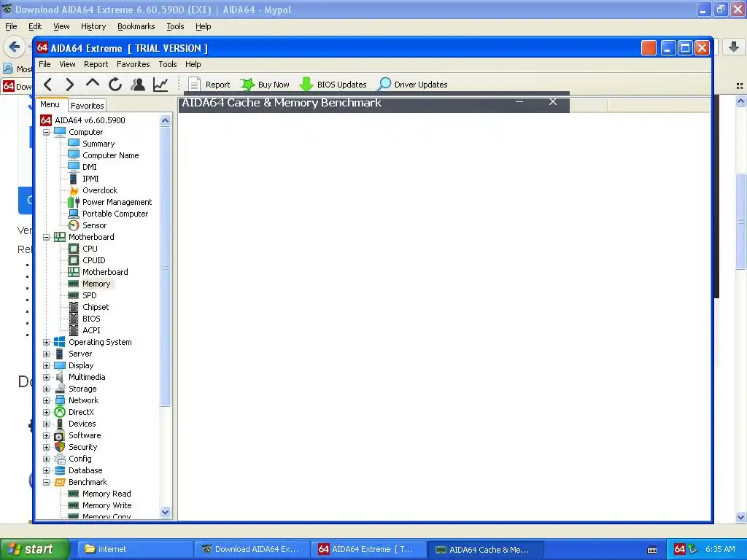The image size is (747, 560).
Task: Expand the Operating System node
Action: click(46, 343)
